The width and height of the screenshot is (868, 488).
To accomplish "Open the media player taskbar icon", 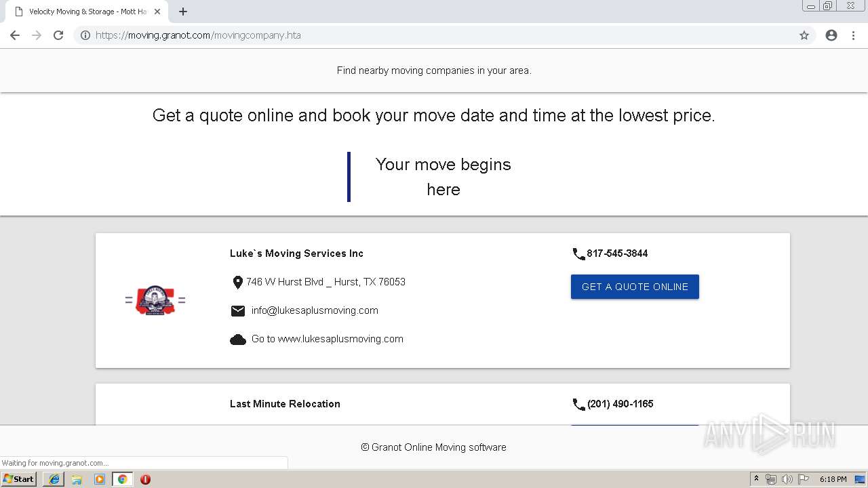I will [100, 479].
